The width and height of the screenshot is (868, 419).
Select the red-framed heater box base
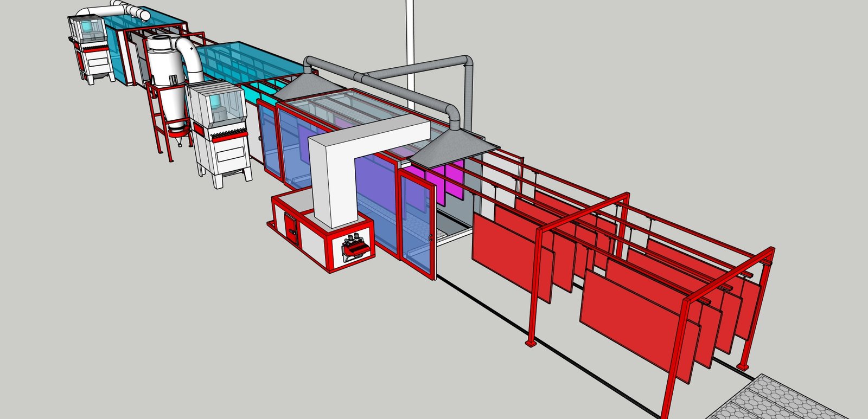315,238
